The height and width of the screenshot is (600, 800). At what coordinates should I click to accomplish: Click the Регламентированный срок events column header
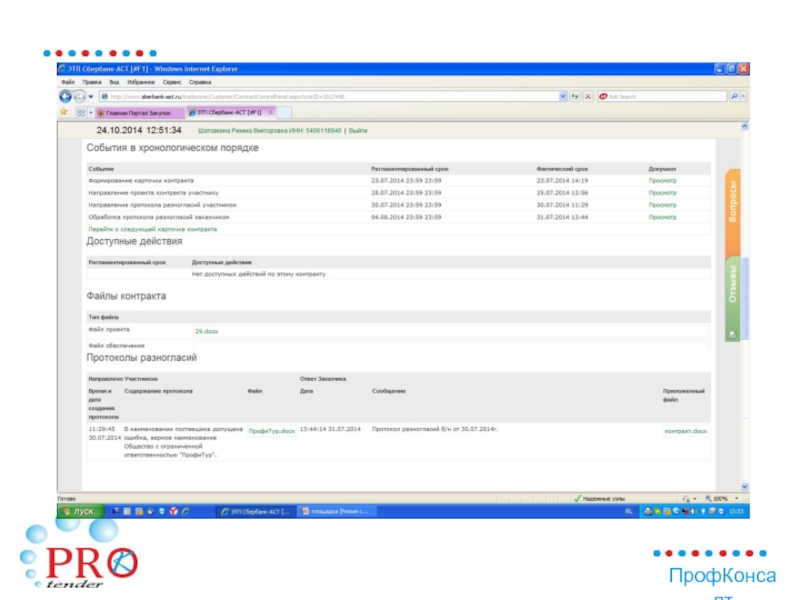[410, 169]
